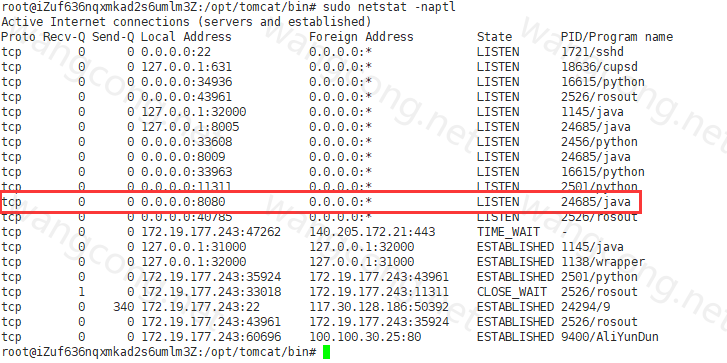Click the local address 127.0.0.1:8005
Image resolution: width=727 pixels, height=363 pixels.
click(x=190, y=127)
